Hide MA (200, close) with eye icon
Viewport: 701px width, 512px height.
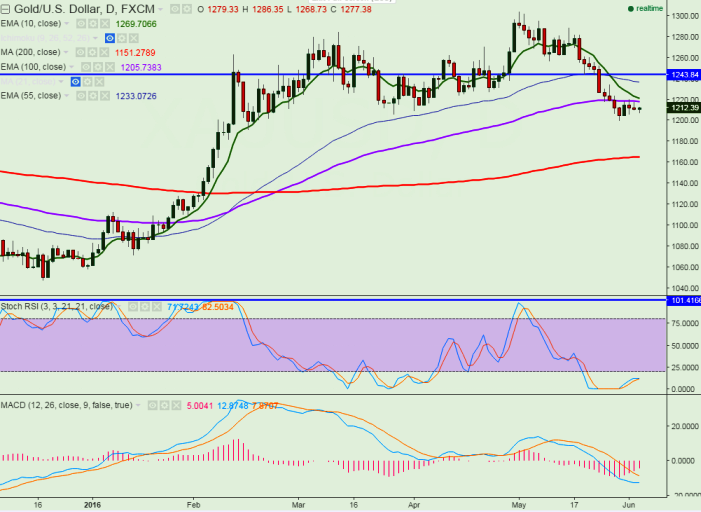80,53
